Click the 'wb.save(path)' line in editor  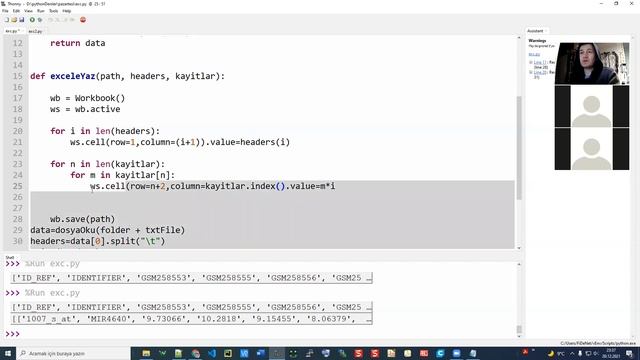82,219
